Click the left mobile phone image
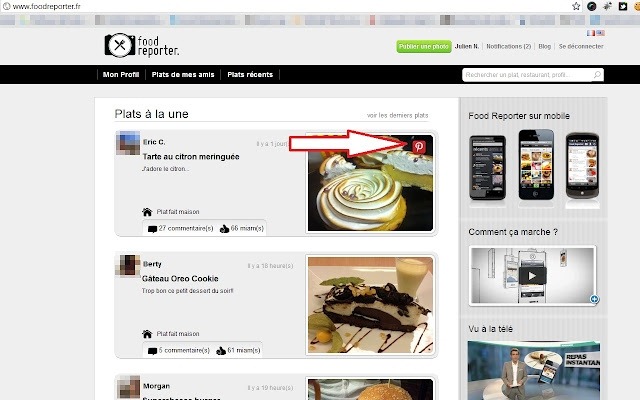This screenshot has width=640, height=400. point(487,168)
